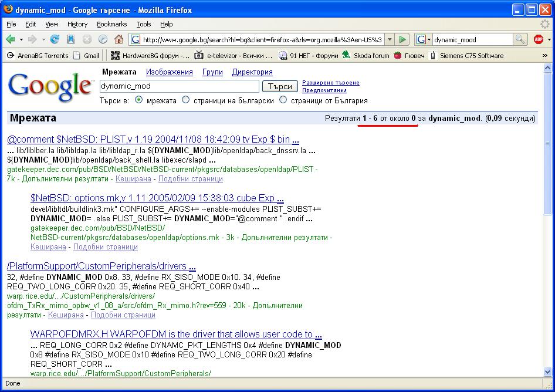The image size is (555, 392).
Task: Open the File menu
Action: 11,24
